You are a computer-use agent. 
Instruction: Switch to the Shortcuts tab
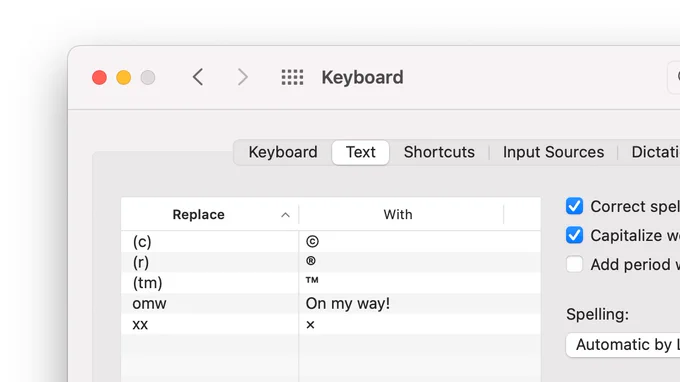tap(439, 152)
